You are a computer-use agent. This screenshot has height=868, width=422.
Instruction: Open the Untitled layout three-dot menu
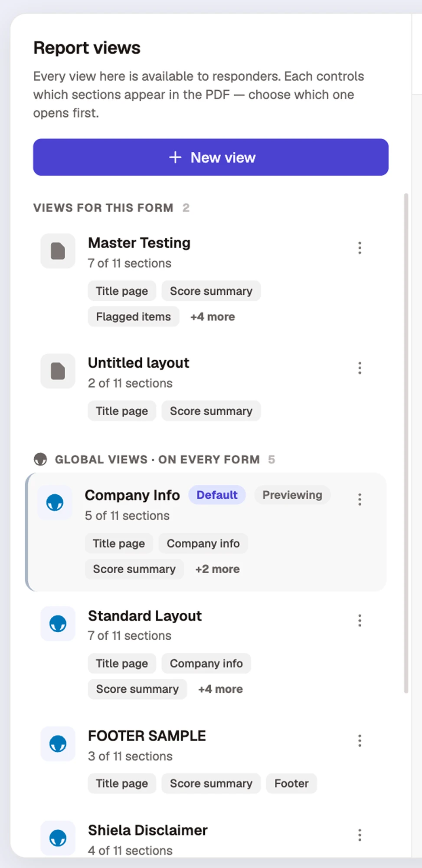pyautogui.click(x=360, y=368)
